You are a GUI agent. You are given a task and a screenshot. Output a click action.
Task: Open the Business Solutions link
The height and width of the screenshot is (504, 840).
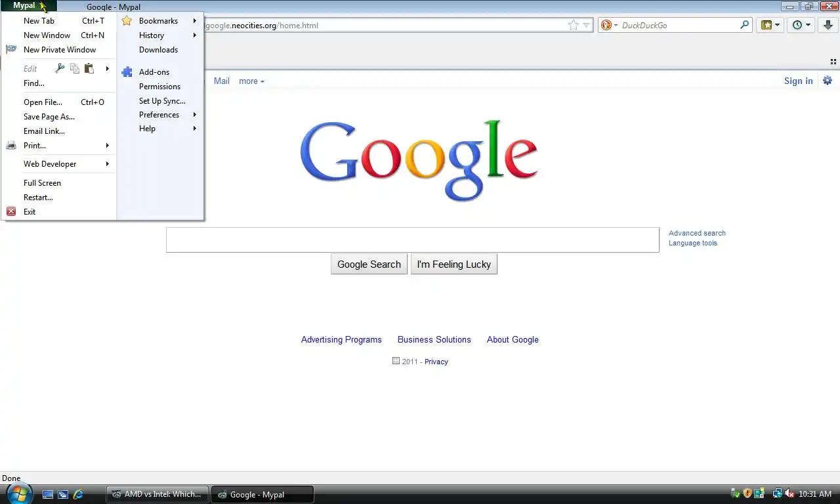pos(434,339)
